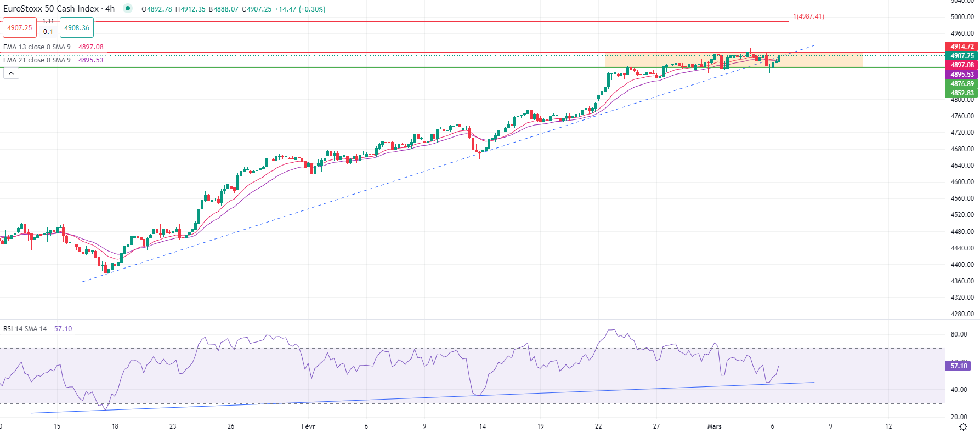Click the Févr date on time axis
Screen dimensions: 980x433
pyautogui.click(x=308, y=426)
